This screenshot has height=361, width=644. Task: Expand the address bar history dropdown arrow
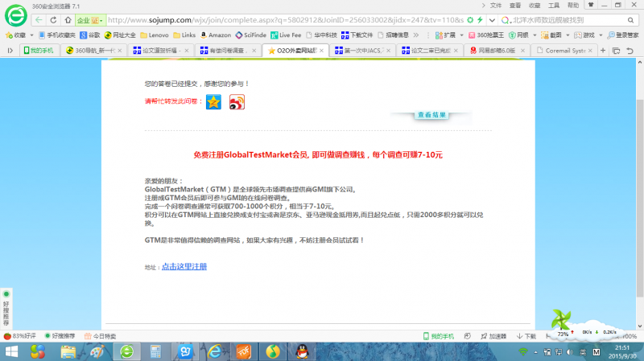point(492,20)
